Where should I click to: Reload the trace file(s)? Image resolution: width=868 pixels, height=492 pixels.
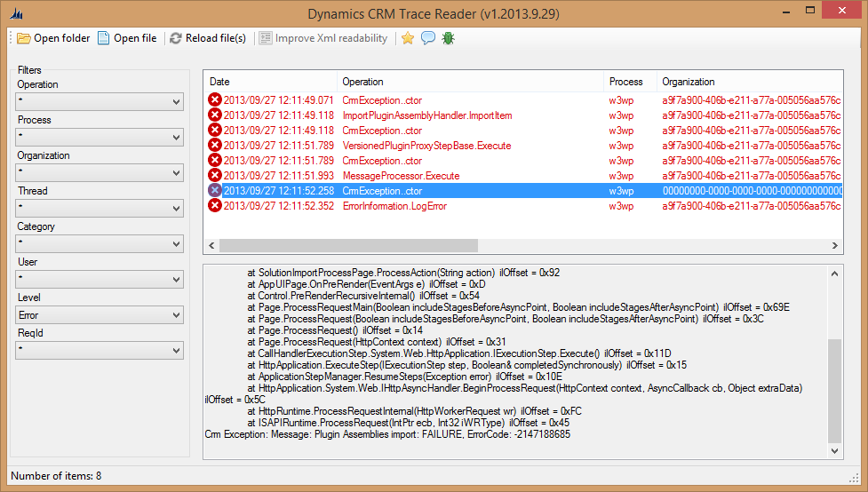coord(208,38)
